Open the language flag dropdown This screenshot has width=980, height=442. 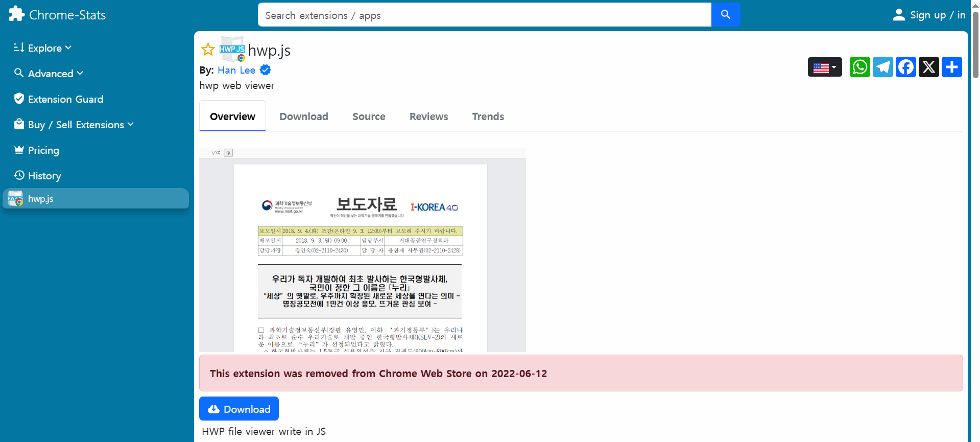(825, 67)
